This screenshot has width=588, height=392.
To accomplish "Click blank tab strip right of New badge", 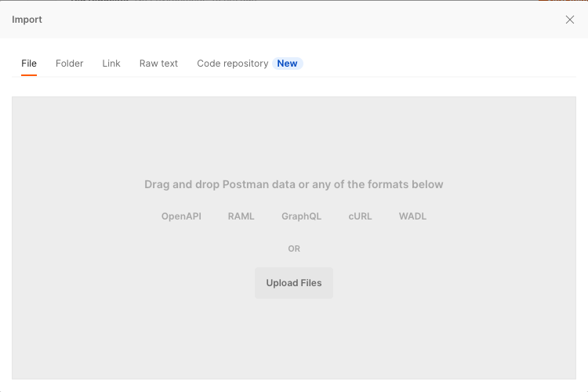I will point(439,64).
